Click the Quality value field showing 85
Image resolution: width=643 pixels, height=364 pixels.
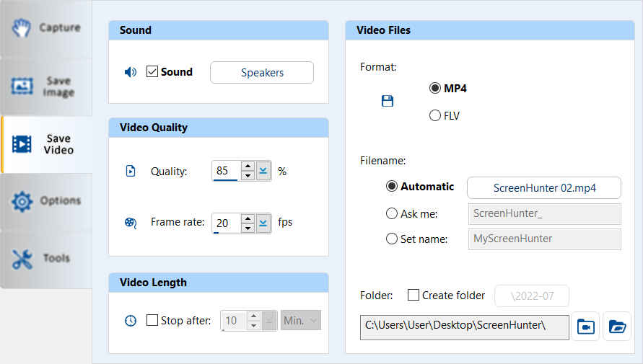[x=227, y=171]
